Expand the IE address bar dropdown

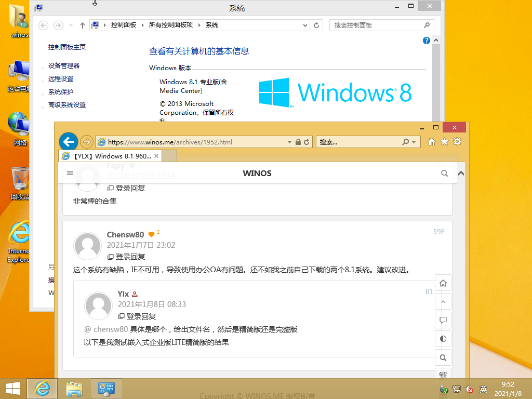[289, 142]
